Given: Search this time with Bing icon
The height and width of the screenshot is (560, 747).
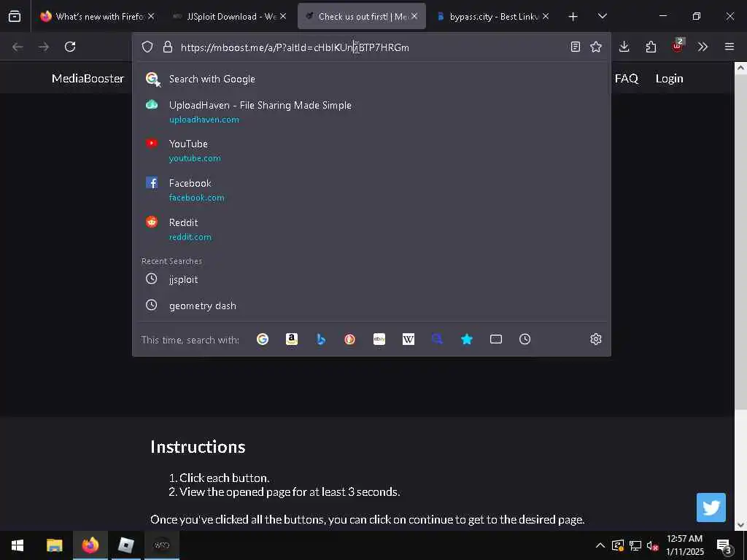Looking at the screenshot, I should [x=321, y=339].
